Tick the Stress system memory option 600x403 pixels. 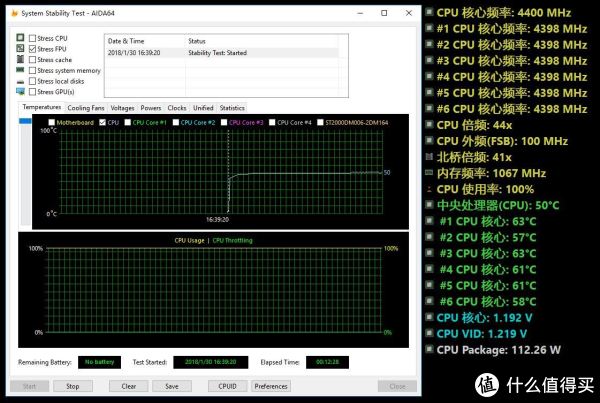tap(33, 70)
